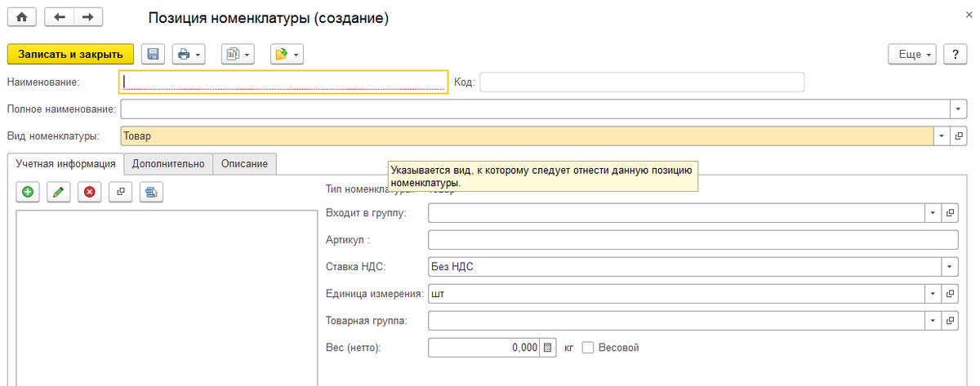Open the calculator for Вес (нетто)
The width and height of the screenshot is (980, 386).
(x=548, y=348)
